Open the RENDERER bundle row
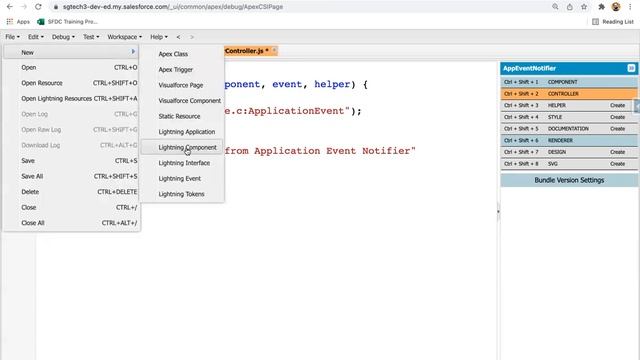Viewport: 640px width, 360px height. [569, 140]
